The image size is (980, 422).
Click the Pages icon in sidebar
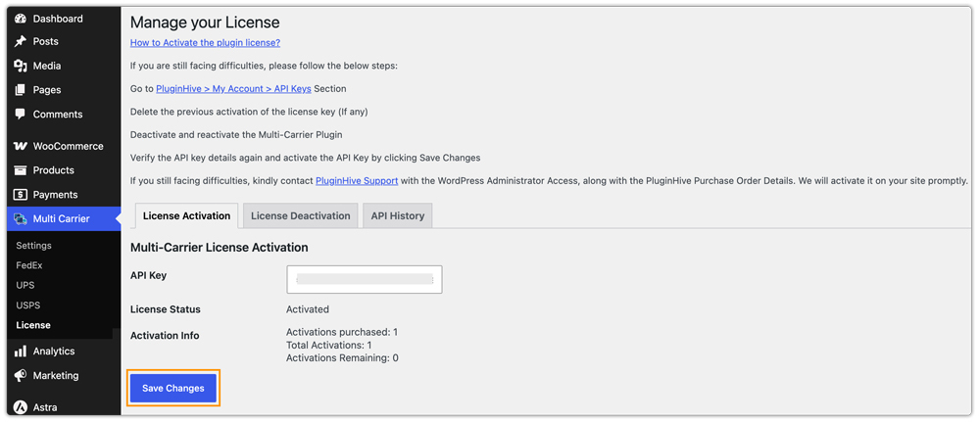coord(21,90)
